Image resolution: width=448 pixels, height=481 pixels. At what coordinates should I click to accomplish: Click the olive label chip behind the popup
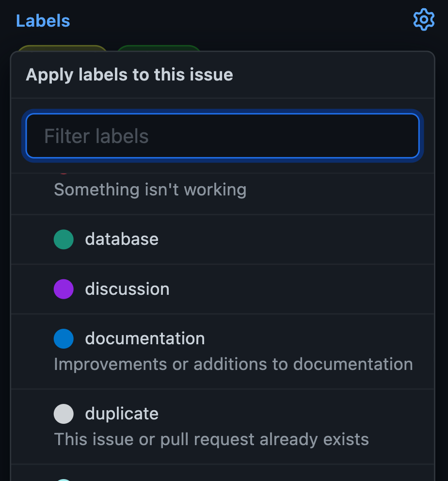[62, 48]
